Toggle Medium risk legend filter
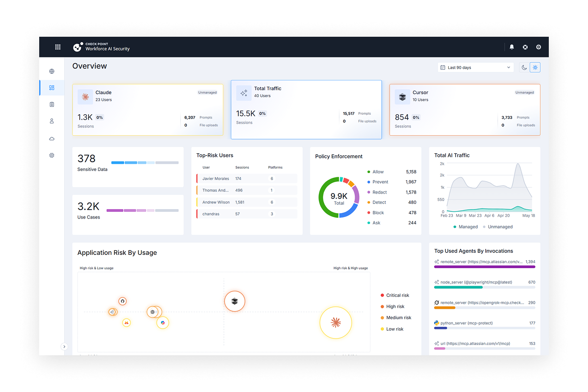588x392 pixels. pyautogui.click(x=396, y=318)
